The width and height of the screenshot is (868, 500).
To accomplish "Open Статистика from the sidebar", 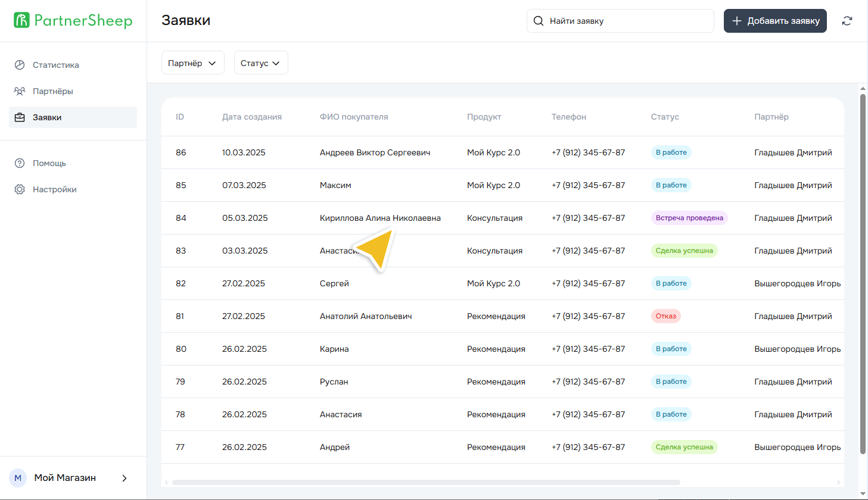I will pyautogui.click(x=55, y=64).
